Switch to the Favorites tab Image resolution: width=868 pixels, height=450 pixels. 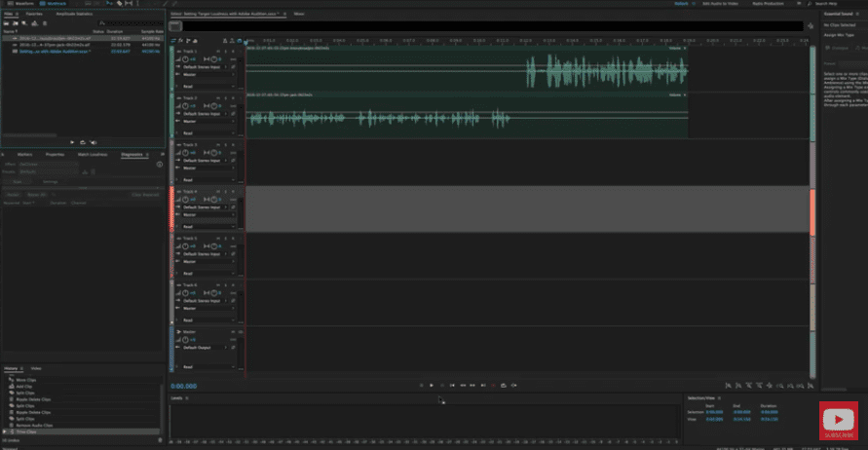pos(34,14)
